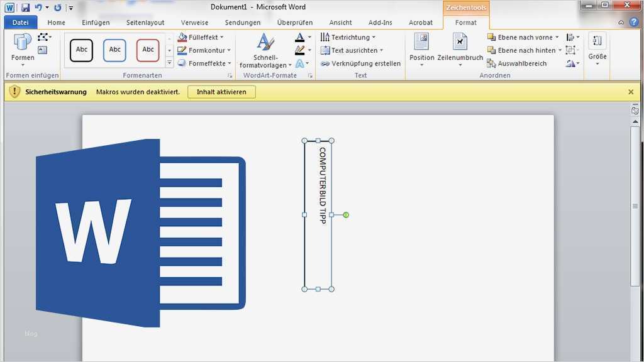Click the text effects glowing A icon
This screenshot has width=644, height=362.
299,63
